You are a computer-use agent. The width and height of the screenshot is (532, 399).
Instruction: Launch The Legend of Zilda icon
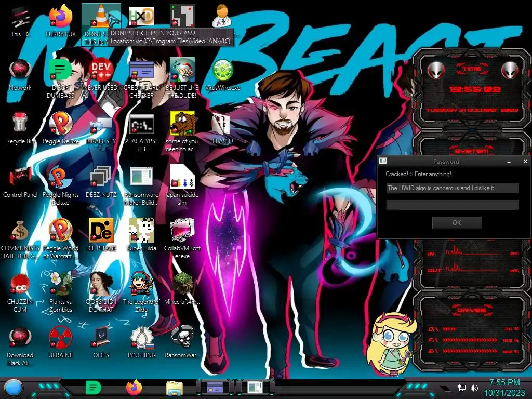click(141, 293)
